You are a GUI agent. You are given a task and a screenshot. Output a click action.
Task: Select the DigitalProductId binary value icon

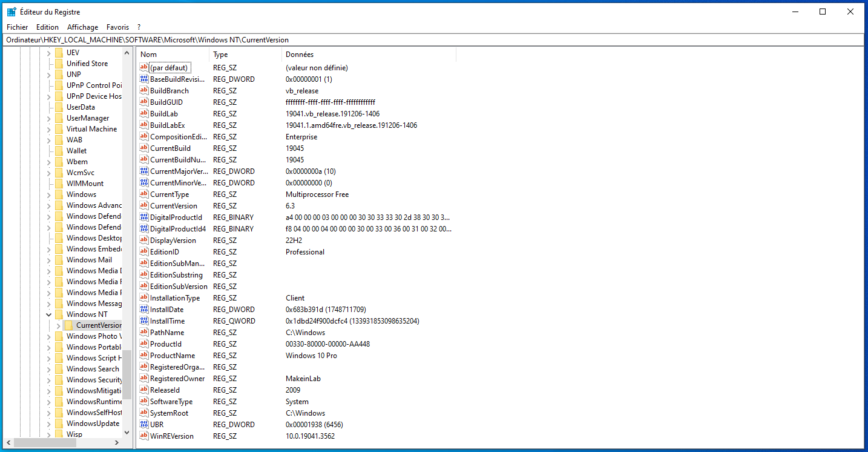[x=144, y=218]
